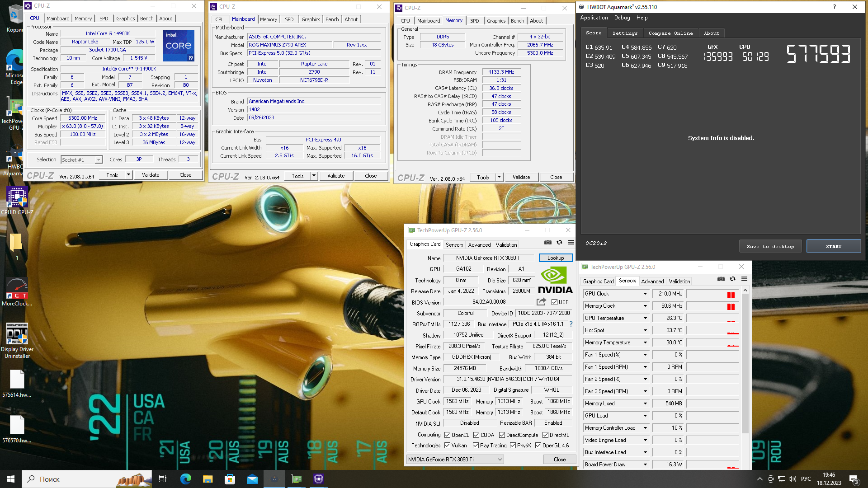Expand the GPU Temperature sensor dropdown
This screenshot has height=488, width=868.
tap(645, 318)
